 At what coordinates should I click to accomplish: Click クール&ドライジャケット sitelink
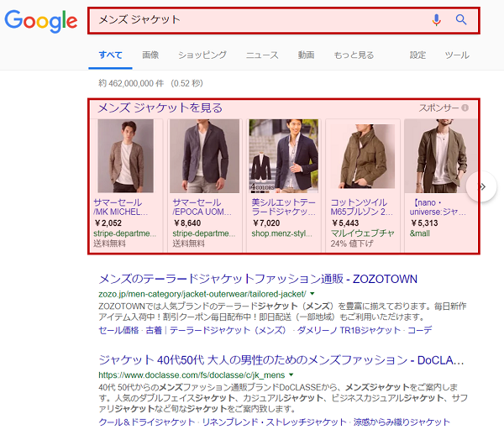(x=147, y=422)
